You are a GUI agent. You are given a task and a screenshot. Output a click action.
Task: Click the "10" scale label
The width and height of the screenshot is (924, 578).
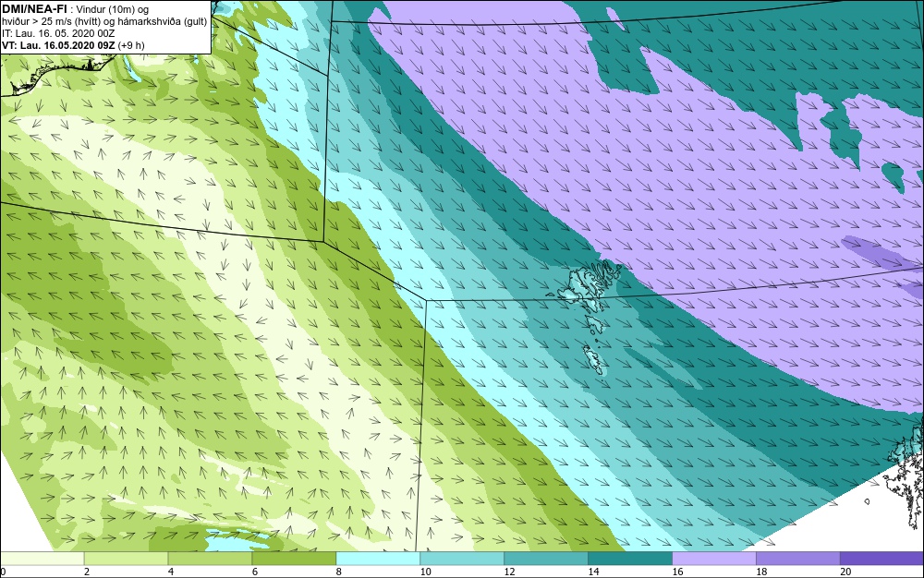pos(425,572)
